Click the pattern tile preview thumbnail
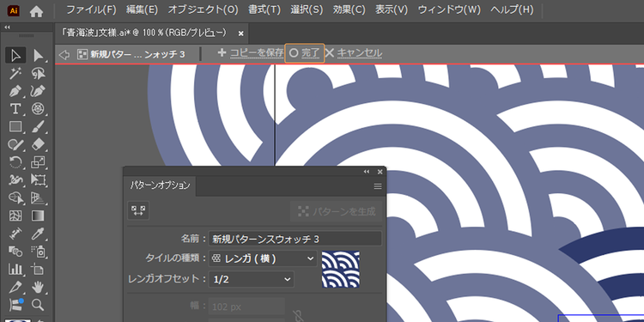The height and width of the screenshot is (322, 644). 341,269
